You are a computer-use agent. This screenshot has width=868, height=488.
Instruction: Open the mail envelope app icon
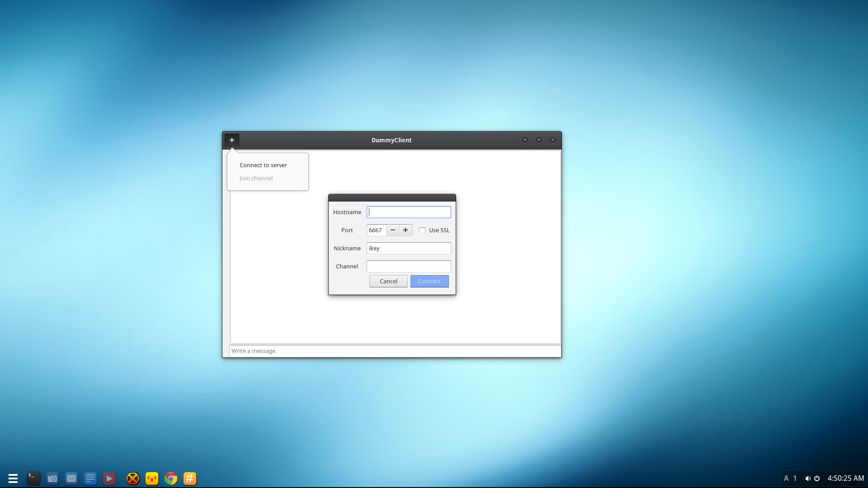pyautogui.click(x=71, y=478)
